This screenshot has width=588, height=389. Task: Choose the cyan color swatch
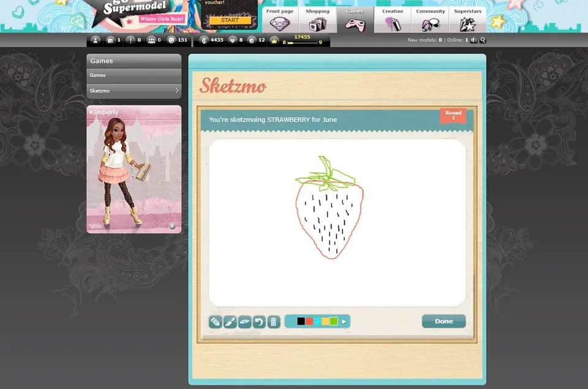317,321
